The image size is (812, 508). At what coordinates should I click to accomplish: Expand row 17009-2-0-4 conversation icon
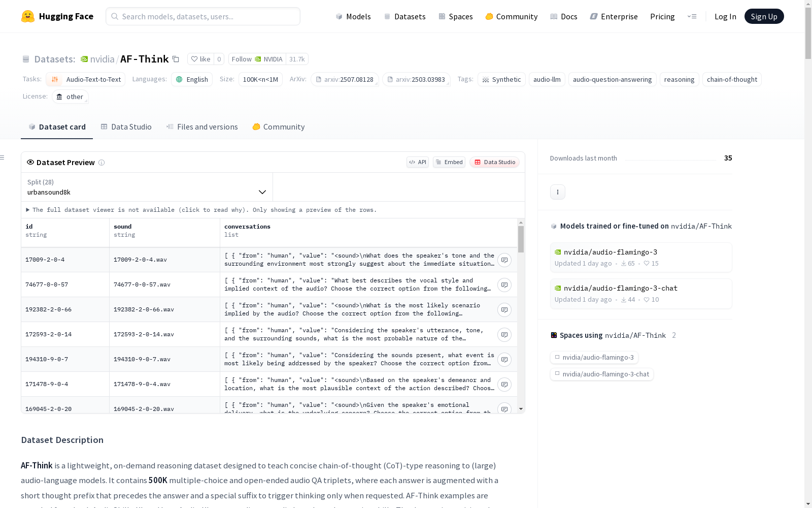[504, 260]
